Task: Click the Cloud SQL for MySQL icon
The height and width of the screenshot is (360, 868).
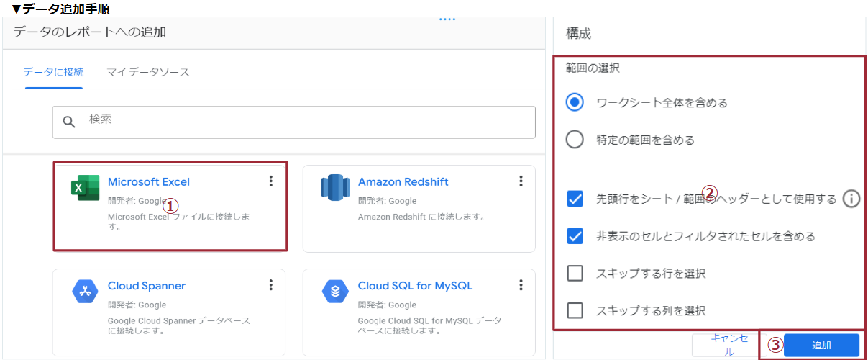Action: coord(335,292)
